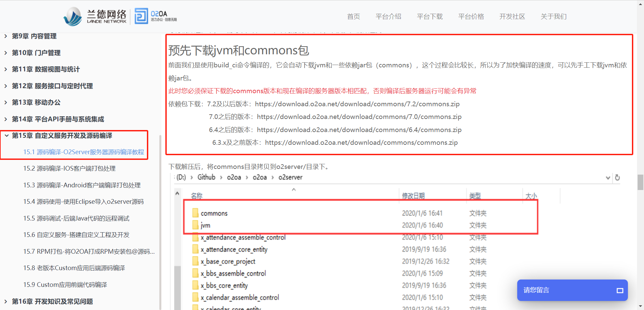Expand chapter 第11章 数据视图与统计 chevron
Screen dimensions: 644x310
pos(6,69)
